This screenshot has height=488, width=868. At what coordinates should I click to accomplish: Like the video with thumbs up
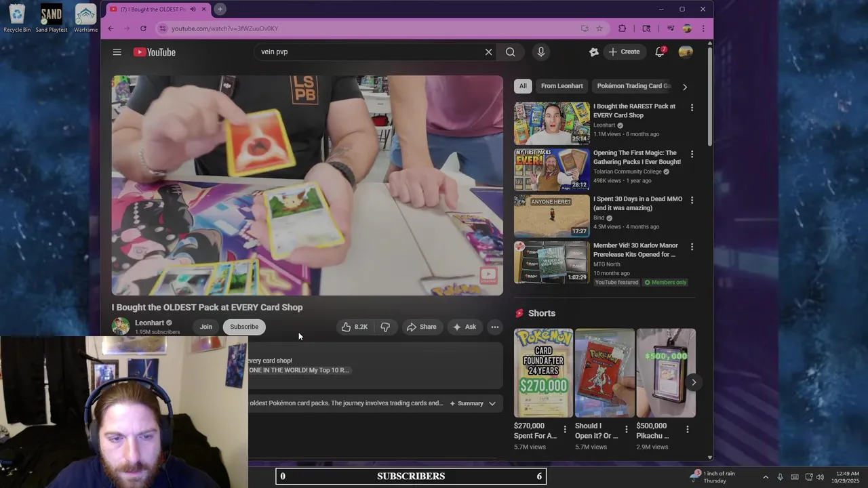click(354, 327)
